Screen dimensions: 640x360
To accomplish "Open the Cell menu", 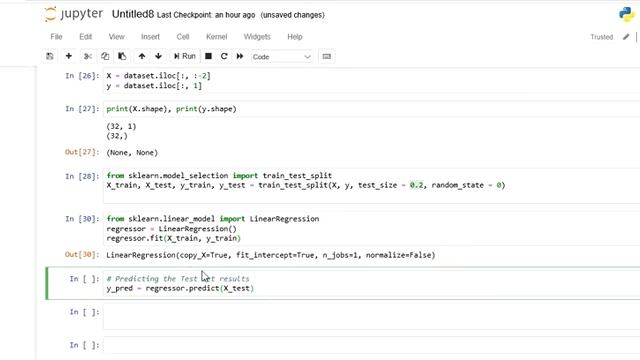I will [183, 37].
